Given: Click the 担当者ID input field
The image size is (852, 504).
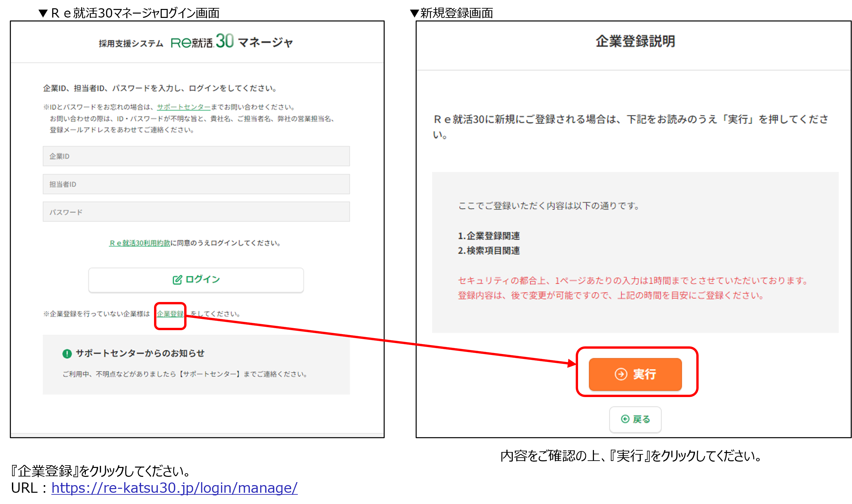Looking at the screenshot, I should coord(196,184).
